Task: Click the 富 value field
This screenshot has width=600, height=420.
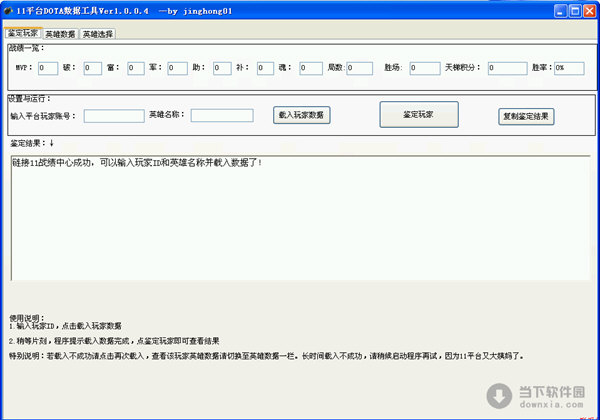Action: coord(136,68)
